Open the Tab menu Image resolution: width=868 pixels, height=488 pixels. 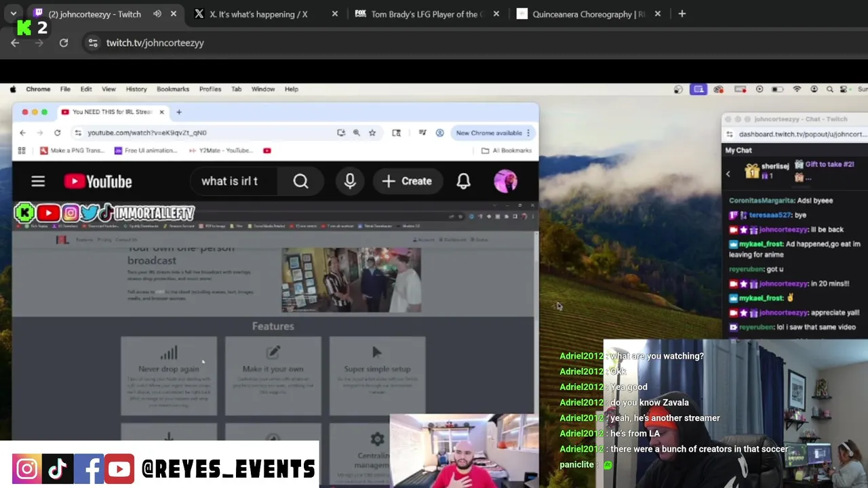tap(236, 89)
